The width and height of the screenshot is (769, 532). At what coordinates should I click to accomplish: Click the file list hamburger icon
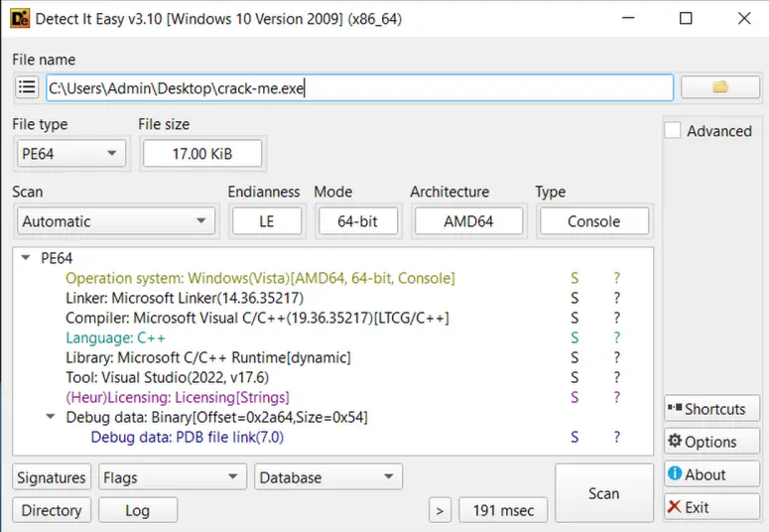27,88
